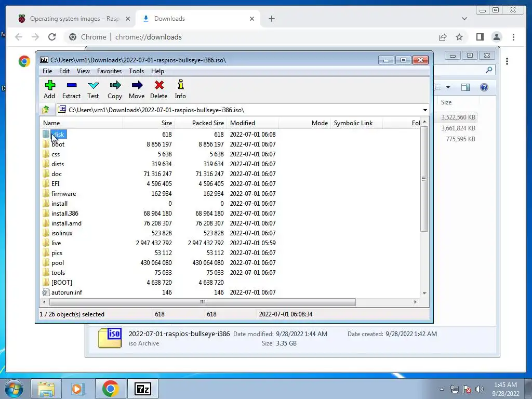
Task: Select the pics folder
Action: [57, 253]
